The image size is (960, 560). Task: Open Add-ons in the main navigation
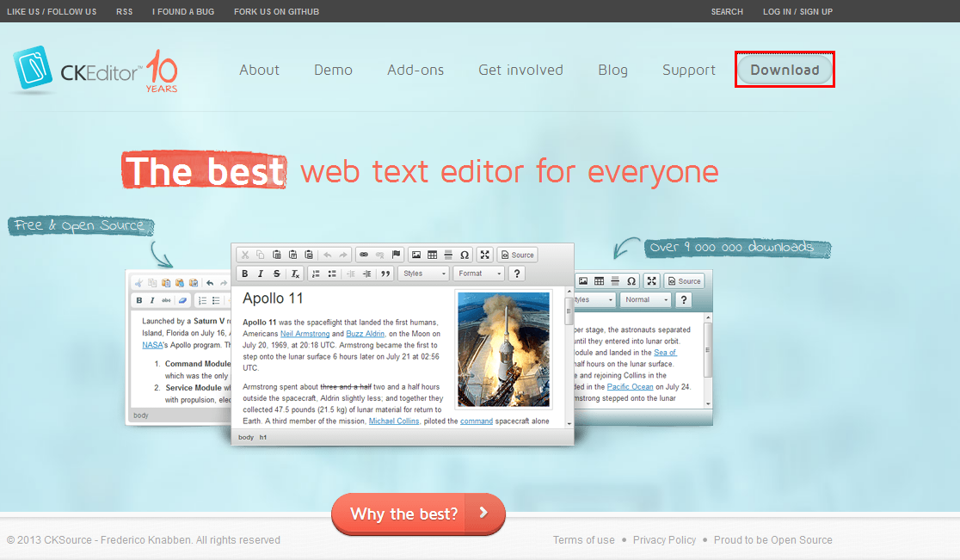tap(415, 70)
